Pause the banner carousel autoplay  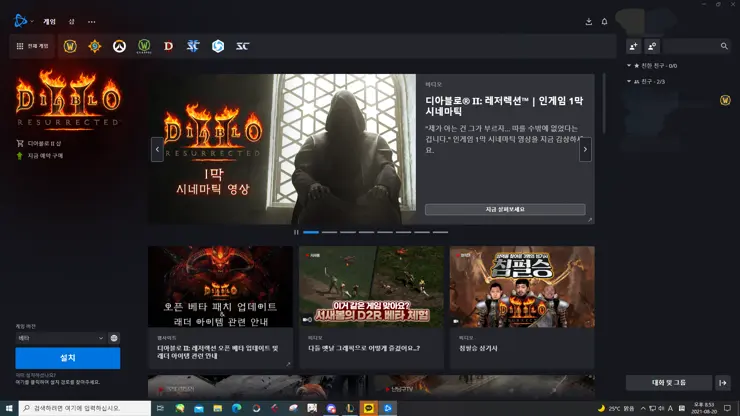295,232
